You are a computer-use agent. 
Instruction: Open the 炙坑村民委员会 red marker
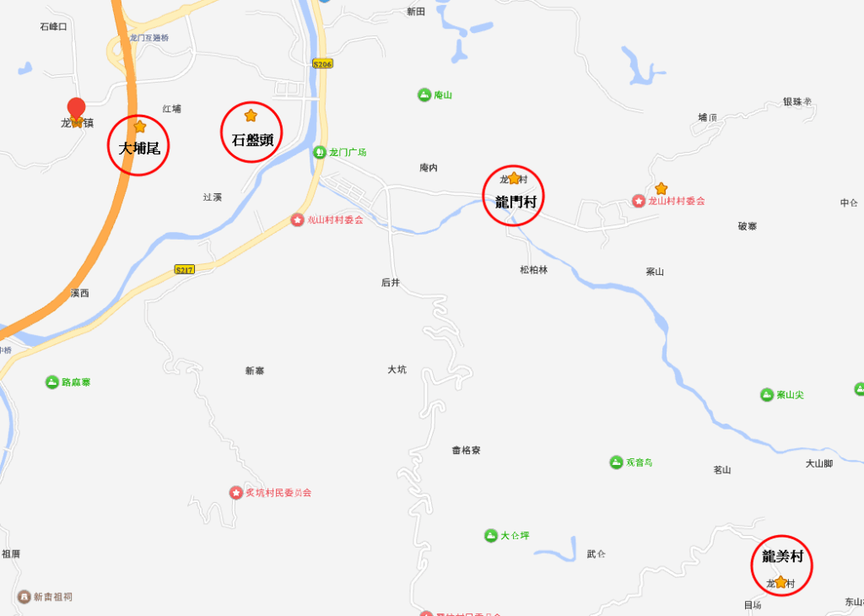click(236, 493)
